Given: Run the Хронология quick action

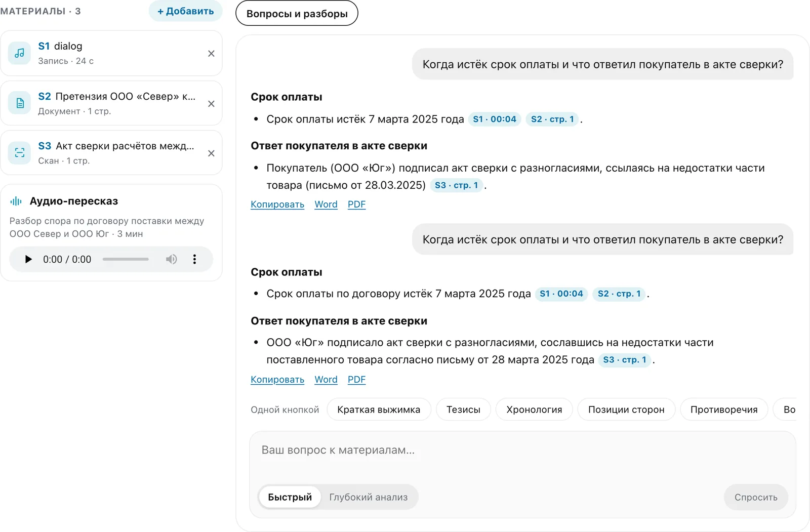Looking at the screenshot, I should click(534, 410).
